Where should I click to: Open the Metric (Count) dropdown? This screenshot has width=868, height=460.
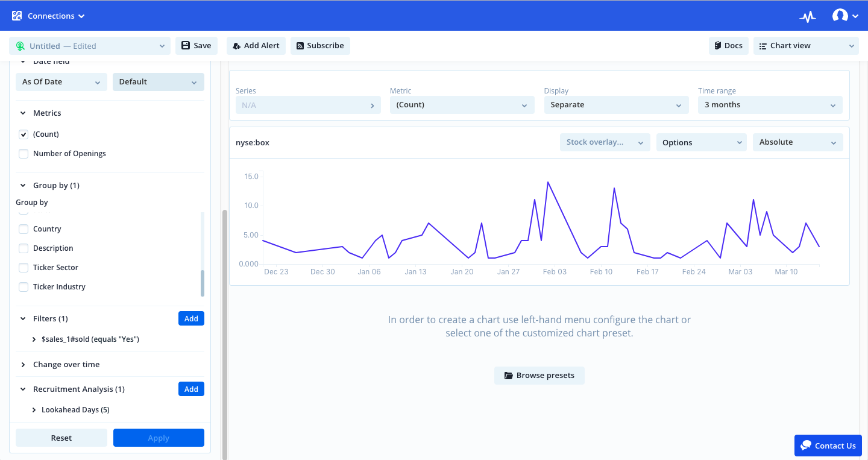(462, 105)
